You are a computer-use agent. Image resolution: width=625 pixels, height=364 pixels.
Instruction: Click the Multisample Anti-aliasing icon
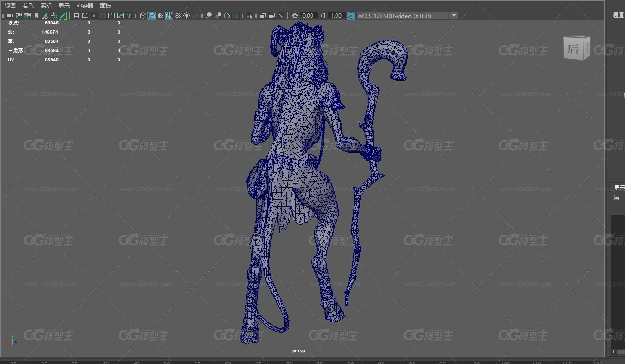(x=227, y=16)
